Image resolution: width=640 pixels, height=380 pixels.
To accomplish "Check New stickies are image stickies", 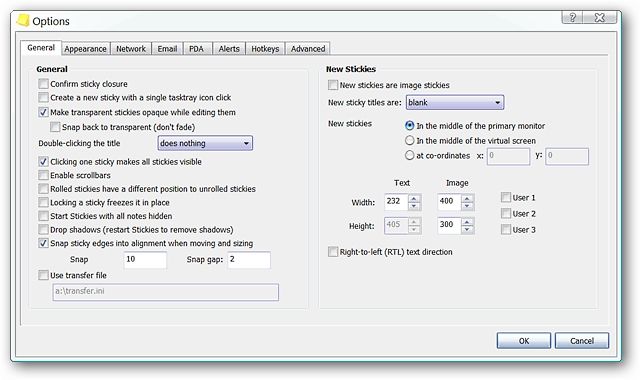I will 333,85.
